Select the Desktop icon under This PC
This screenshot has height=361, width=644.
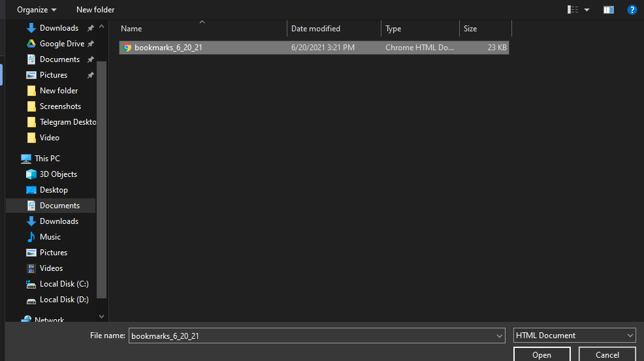click(x=31, y=190)
